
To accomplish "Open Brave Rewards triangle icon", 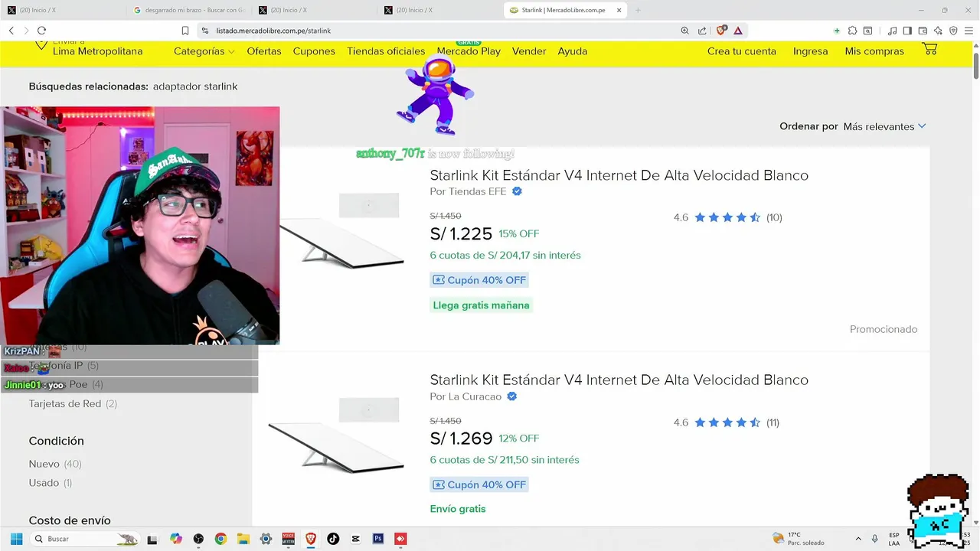I will [738, 31].
